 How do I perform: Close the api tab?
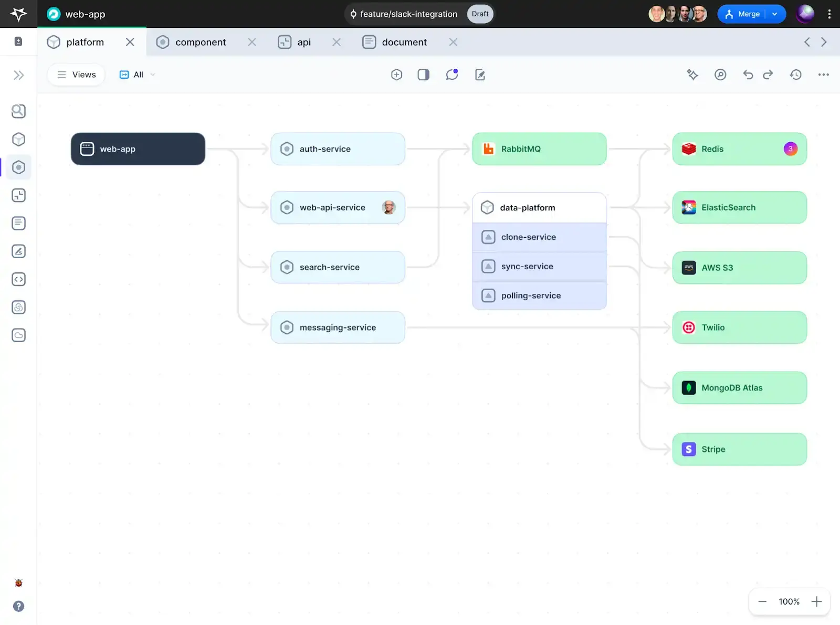point(337,42)
